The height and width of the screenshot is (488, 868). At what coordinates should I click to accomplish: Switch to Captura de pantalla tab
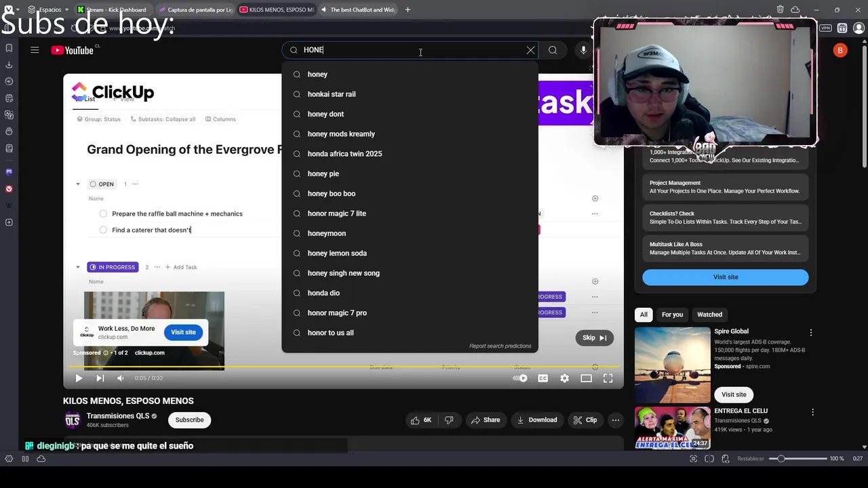(196, 9)
